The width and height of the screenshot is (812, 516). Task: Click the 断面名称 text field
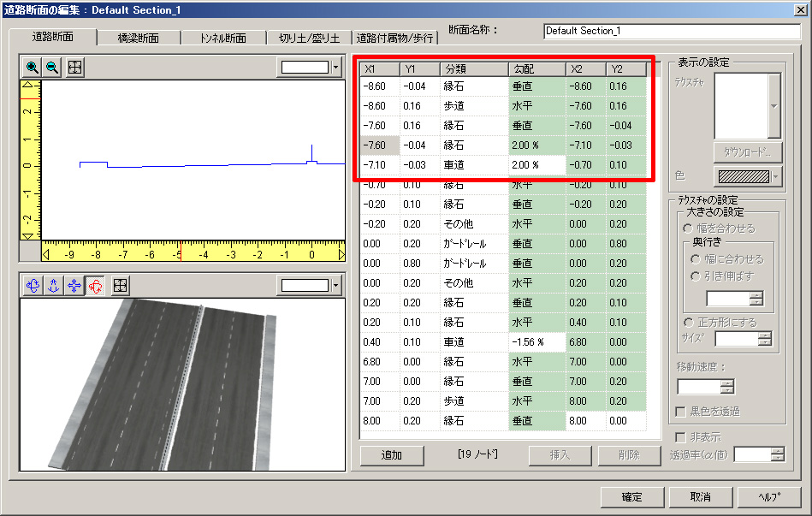pyautogui.click(x=672, y=31)
